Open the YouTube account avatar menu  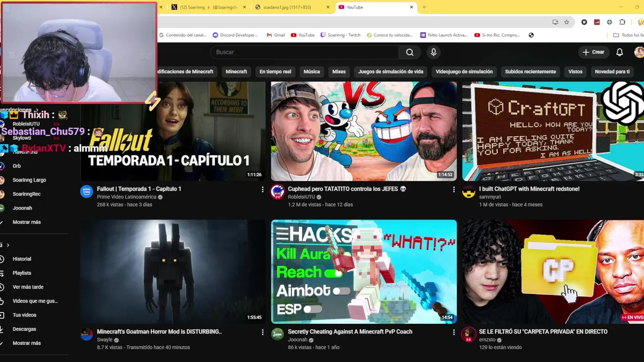(639, 52)
